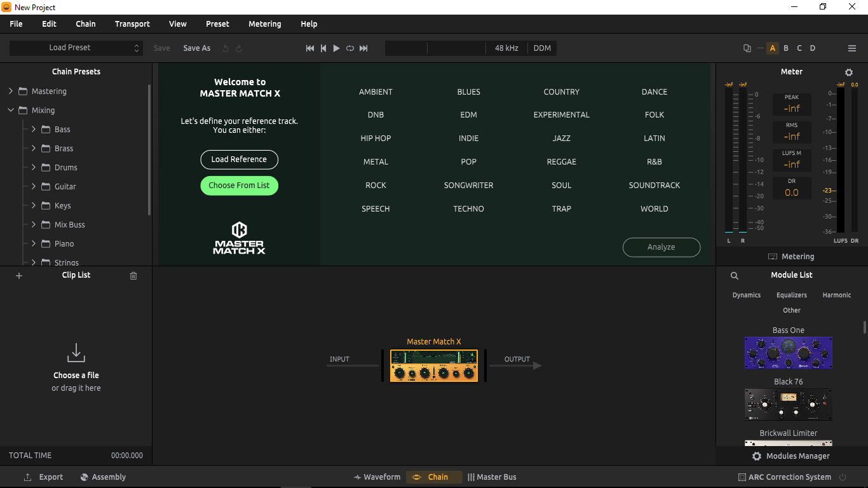Click the download arrow to choose a file

(x=76, y=353)
